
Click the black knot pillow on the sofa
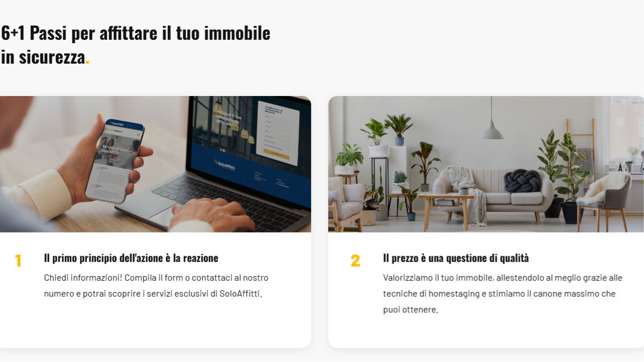(x=522, y=181)
